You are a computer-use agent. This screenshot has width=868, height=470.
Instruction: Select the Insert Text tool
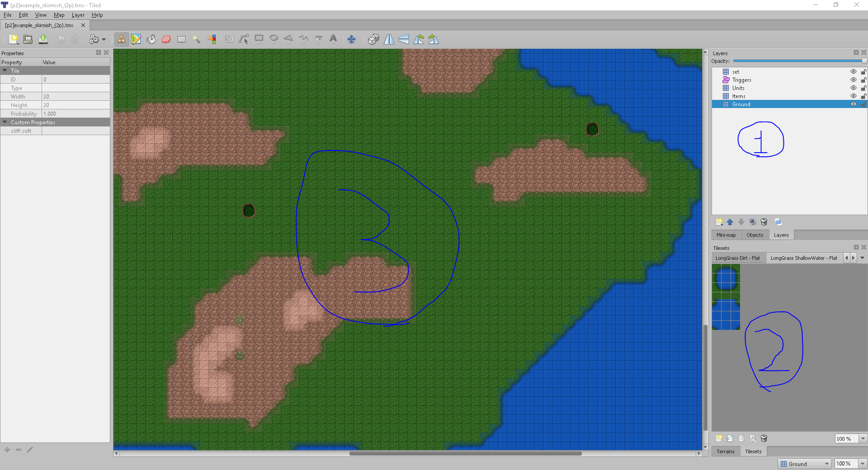point(333,39)
